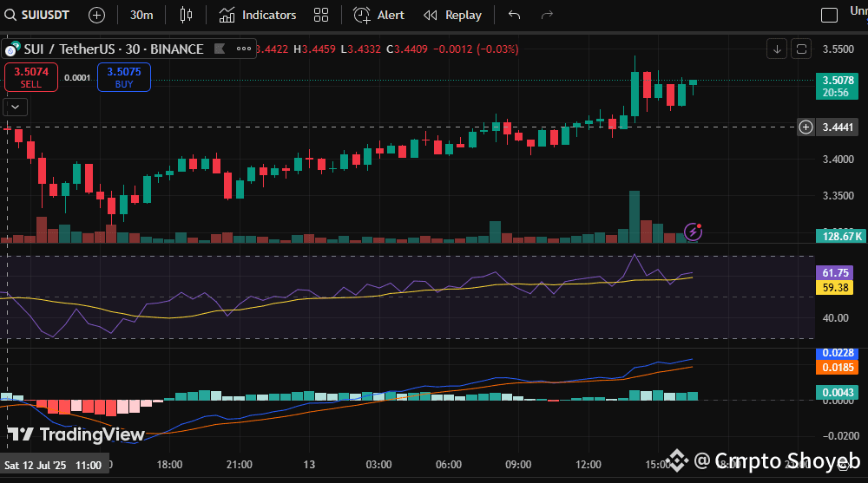Click the redo arrow
Image resolution: width=868 pixels, height=483 pixels.
(547, 15)
